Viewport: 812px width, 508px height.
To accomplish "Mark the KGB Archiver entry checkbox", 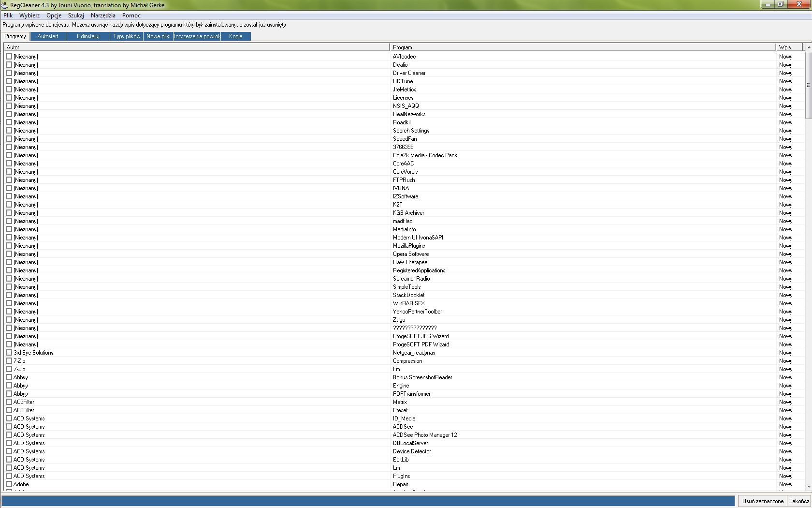I will point(9,213).
